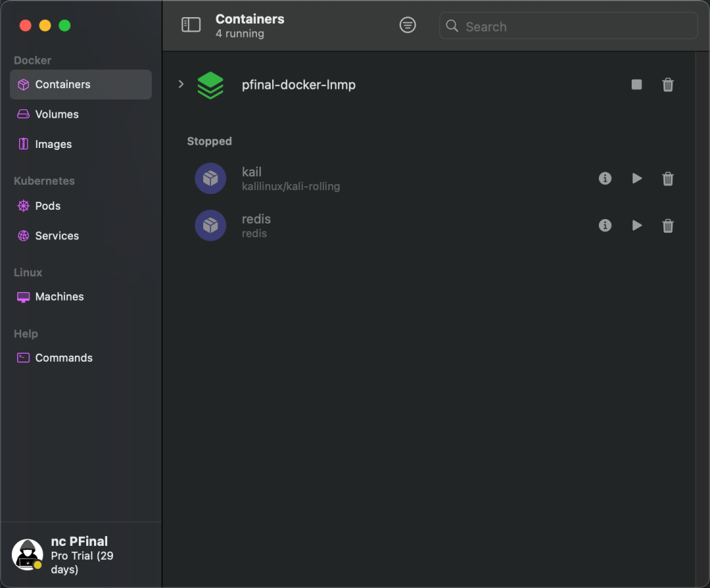Show info for the kail container
This screenshot has width=710, height=588.
click(605, 178)
